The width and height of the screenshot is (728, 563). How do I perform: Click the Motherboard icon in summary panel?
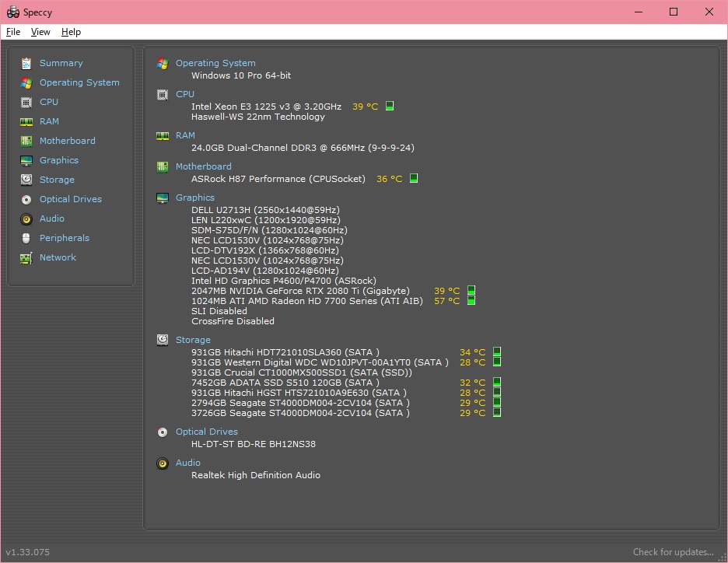click(163, 166)
